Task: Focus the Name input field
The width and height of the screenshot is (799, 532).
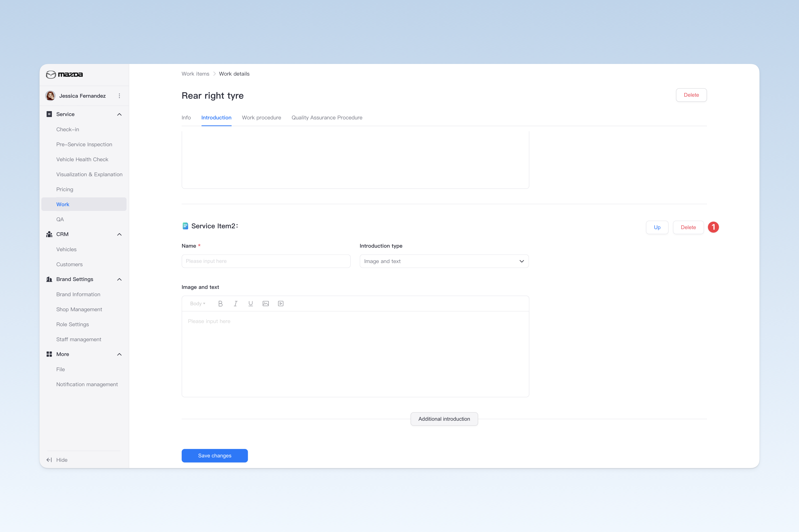Action: 266,261
